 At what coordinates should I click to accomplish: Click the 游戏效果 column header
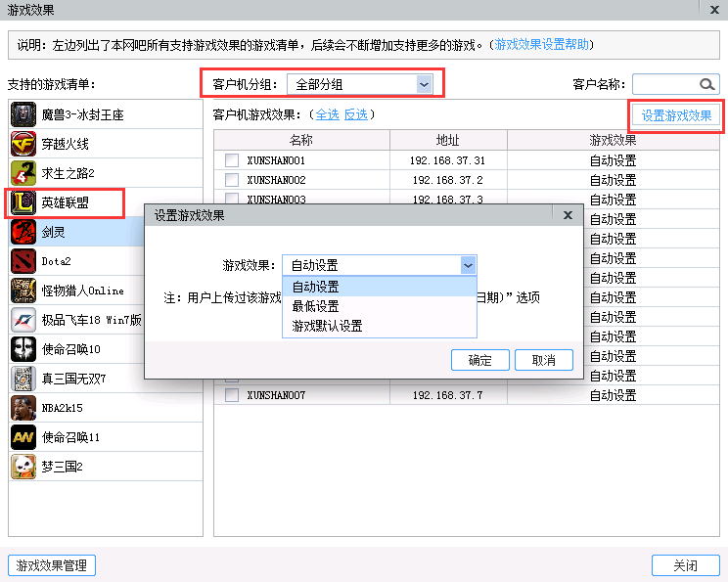613,140
